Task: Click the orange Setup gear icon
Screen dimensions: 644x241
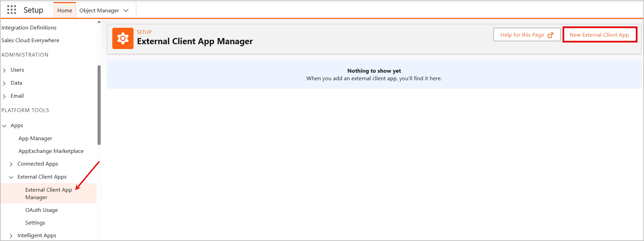Action: tap(123, 38)
